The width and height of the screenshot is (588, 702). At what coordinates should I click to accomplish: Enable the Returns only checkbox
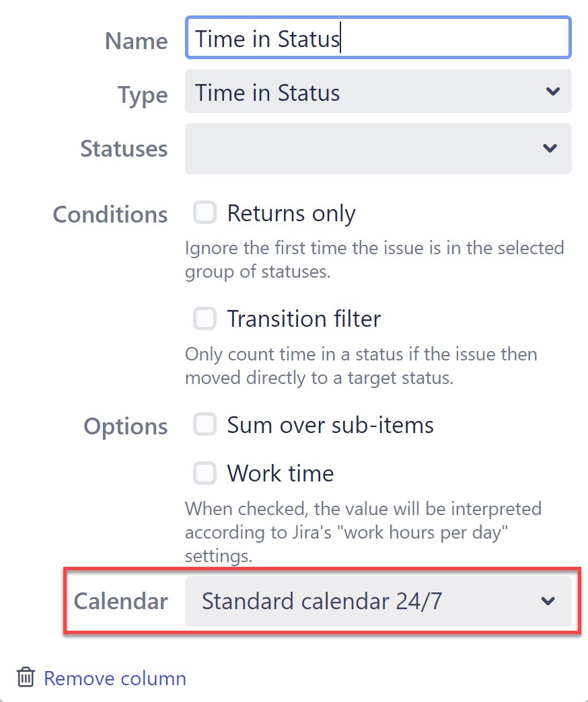coord(205,212)
